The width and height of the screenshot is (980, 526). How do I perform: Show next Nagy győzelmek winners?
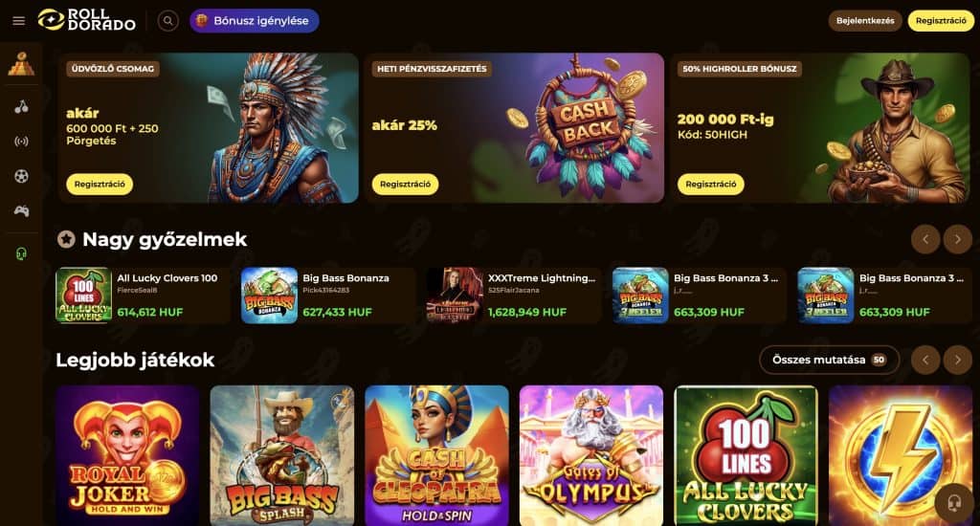(957, 239)
